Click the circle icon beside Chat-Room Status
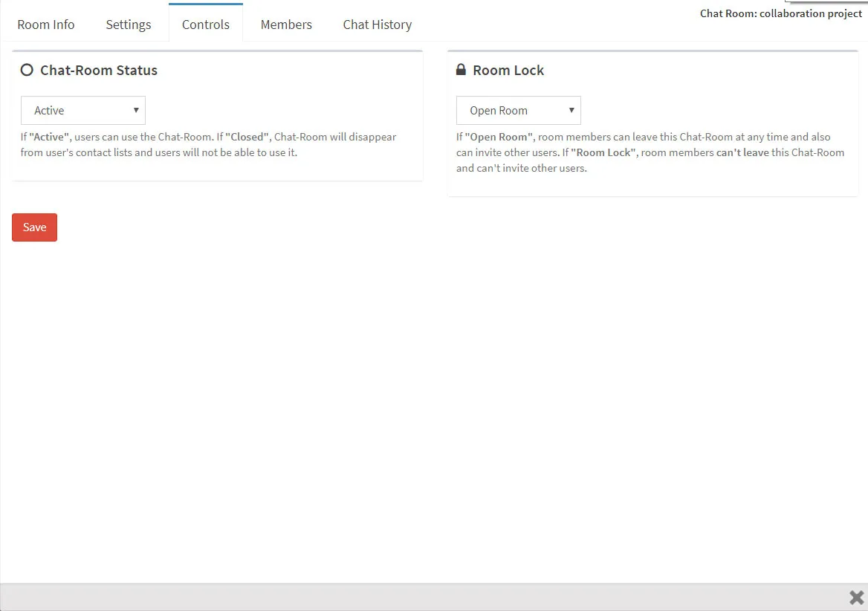 pos(27,70)
